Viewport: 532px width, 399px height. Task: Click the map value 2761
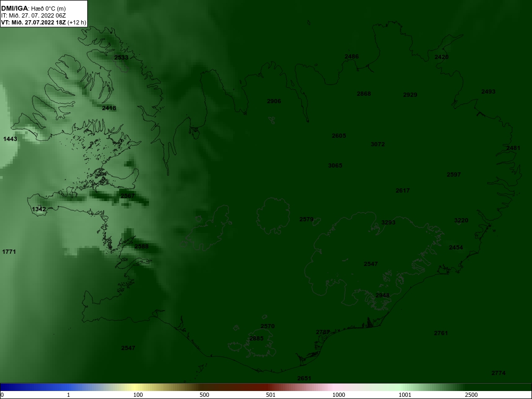tap(440, 333)
